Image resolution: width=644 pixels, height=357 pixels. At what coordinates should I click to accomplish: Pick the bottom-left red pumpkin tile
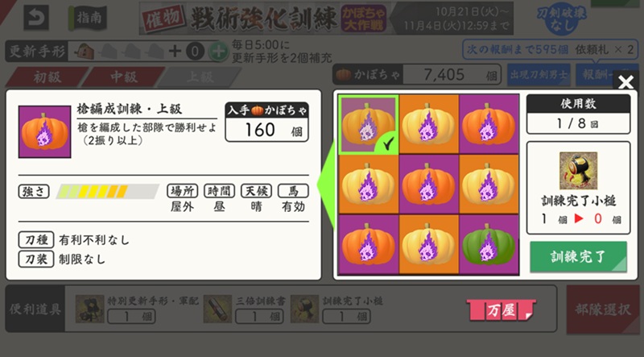coord(368,245)
